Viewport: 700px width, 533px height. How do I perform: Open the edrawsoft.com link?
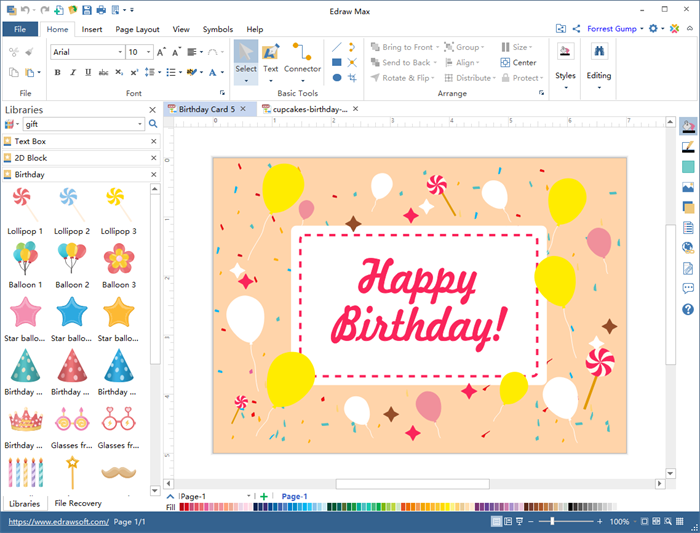(58, 522)
